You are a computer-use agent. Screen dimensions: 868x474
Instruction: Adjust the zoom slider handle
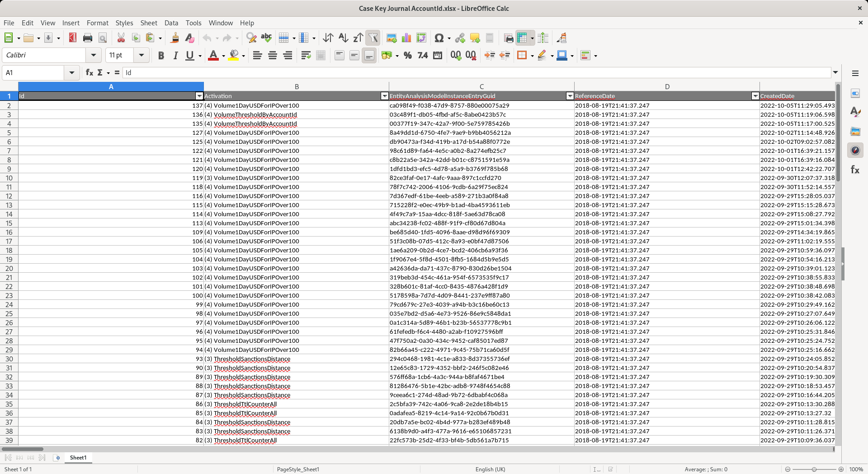click(814, 469)
